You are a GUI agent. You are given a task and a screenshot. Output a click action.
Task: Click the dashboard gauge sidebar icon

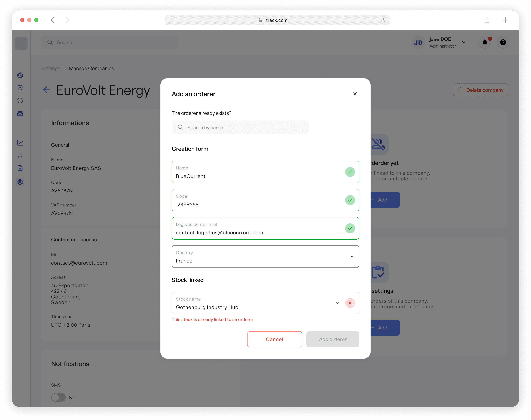click(x=20, y=75)
